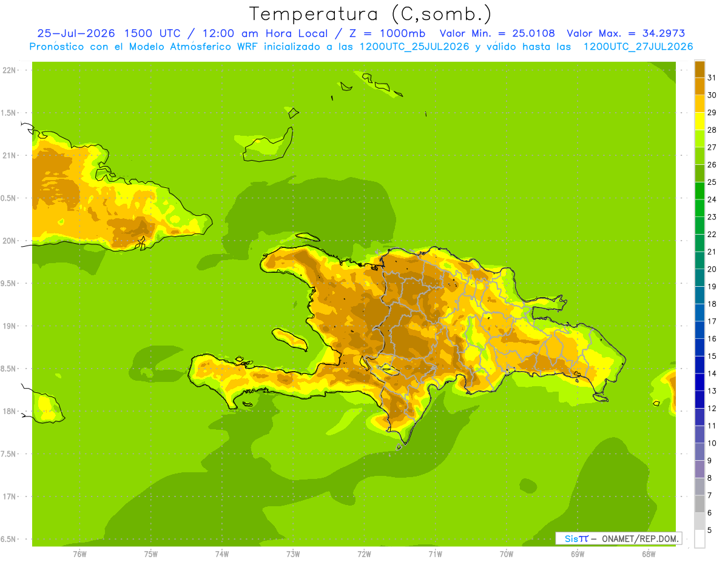Pick the yellow legend swatch between 28 and 29
Viewport: 728px width, 562px height.
699,121
